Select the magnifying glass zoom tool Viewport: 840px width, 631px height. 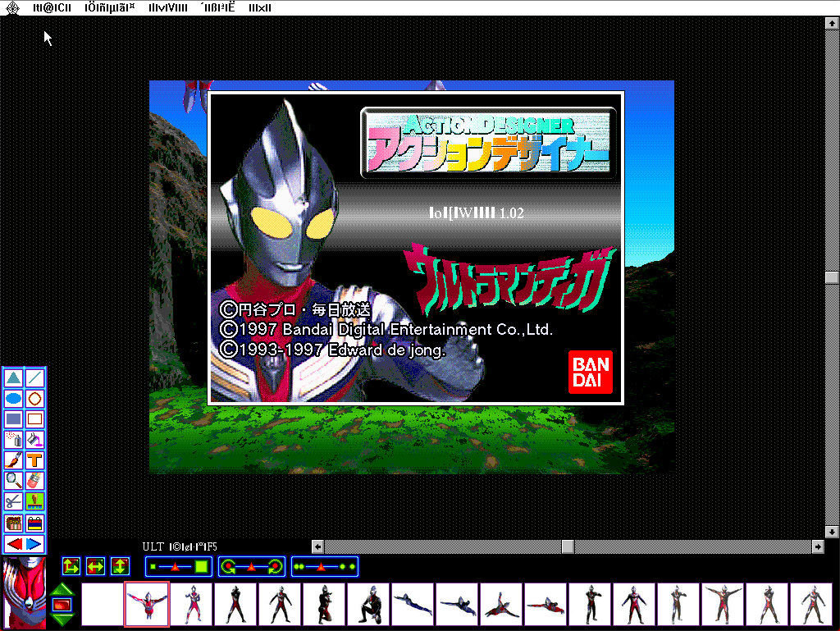[x=14, y=481]
